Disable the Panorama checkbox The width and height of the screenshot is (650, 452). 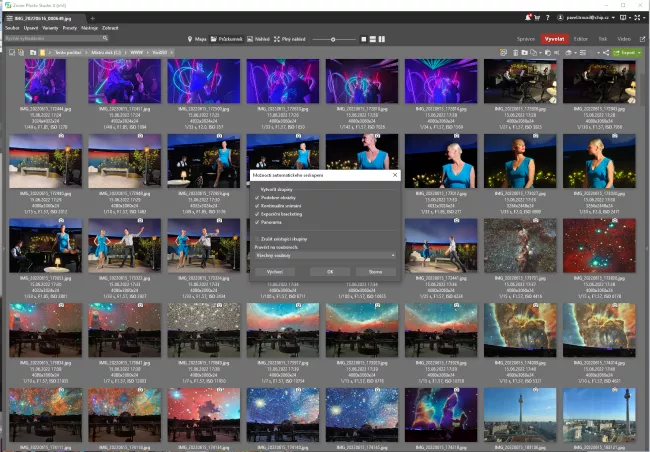click(x=256, y=222)
